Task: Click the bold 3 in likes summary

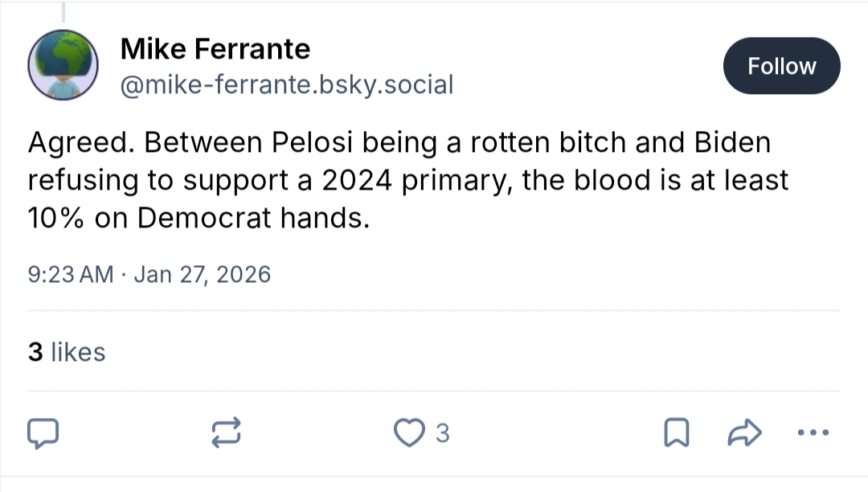Action: tap(35, 352)
